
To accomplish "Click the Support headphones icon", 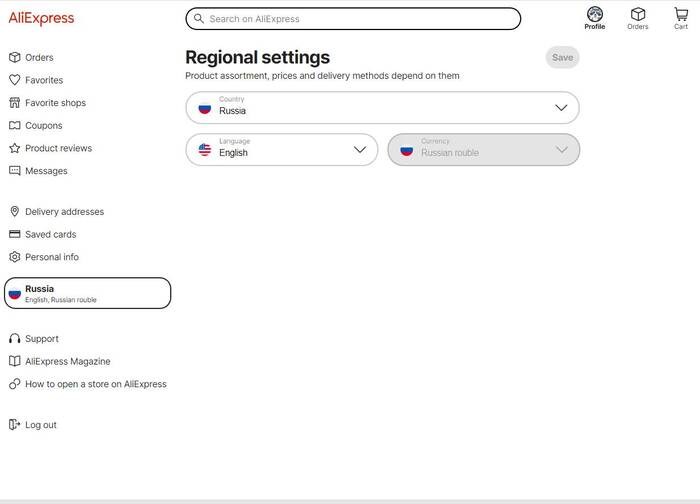I will click(x=14, y=339).
